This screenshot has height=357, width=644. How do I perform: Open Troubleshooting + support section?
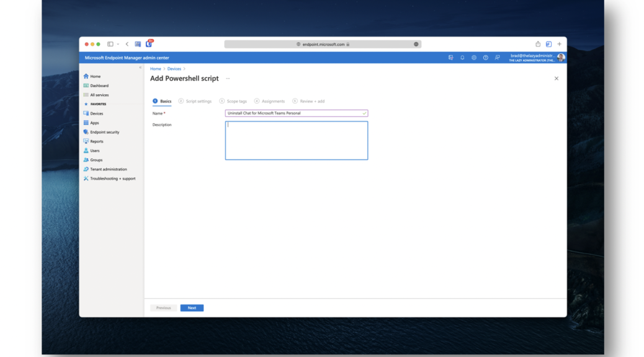coord(109,178)
